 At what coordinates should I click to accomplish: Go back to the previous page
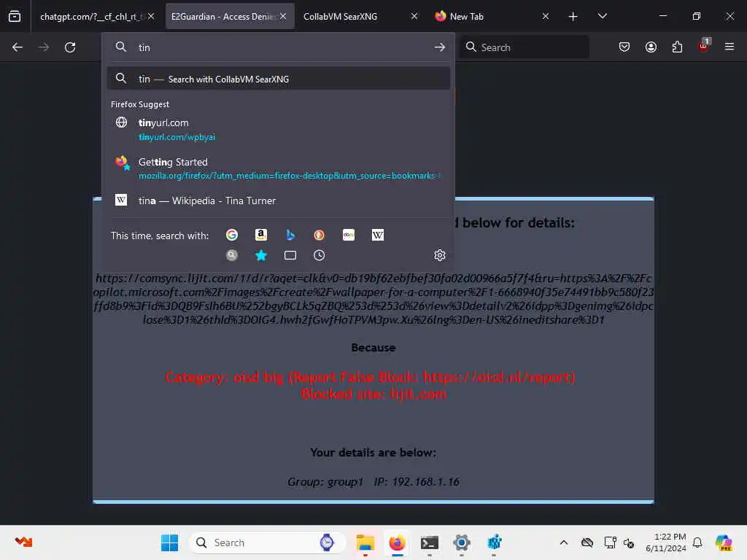(x=18, y=47)
